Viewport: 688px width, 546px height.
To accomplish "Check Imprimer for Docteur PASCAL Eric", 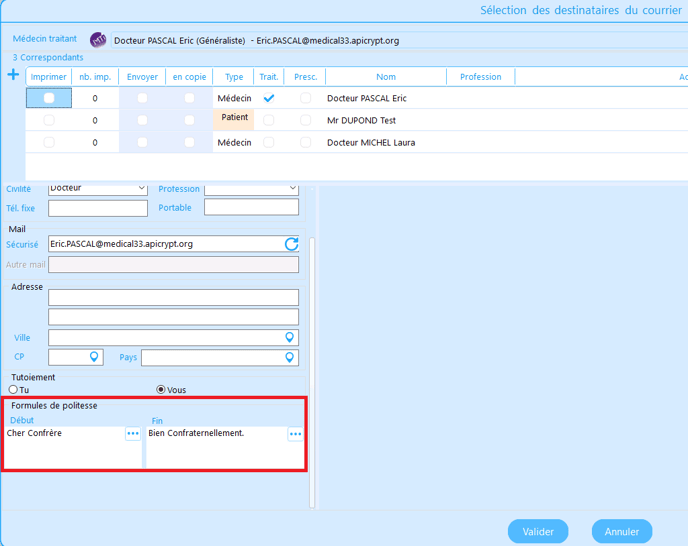I will [x=49, y=98].
